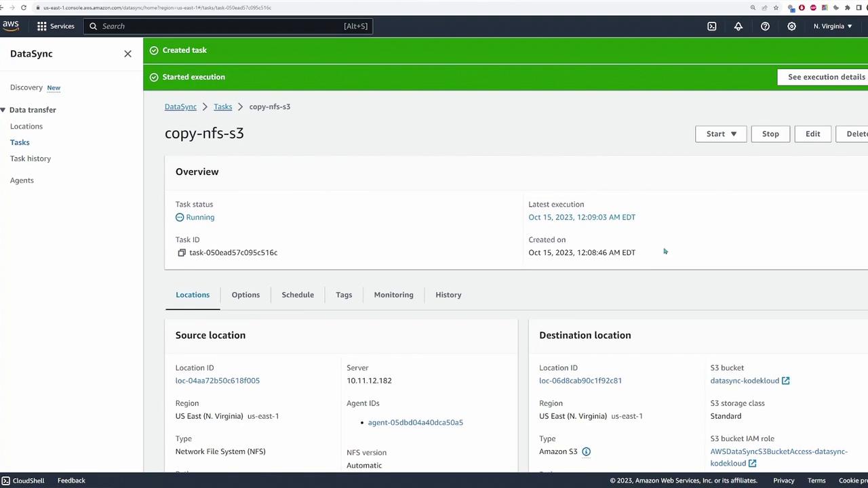Go to Locations in the sidebar
The height and width of the screenshot is (488, 868).
click(x=26, y=126)
